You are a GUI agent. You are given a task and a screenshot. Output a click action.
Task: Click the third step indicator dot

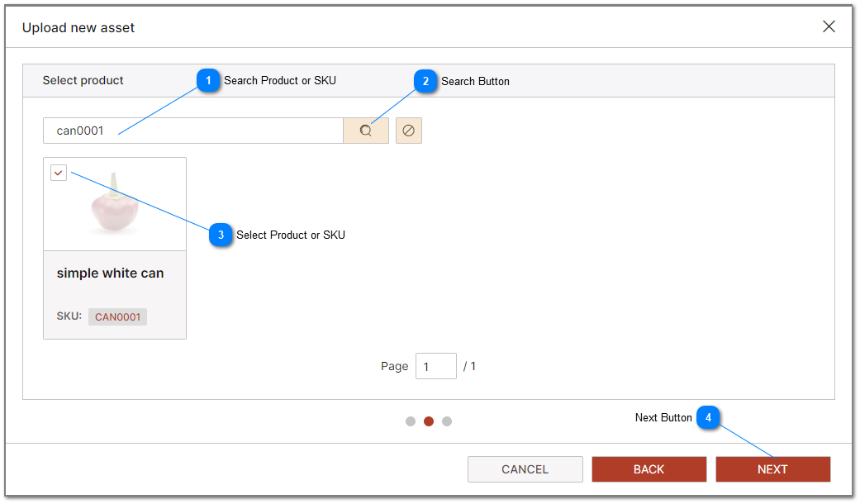(x=447, y=421)
